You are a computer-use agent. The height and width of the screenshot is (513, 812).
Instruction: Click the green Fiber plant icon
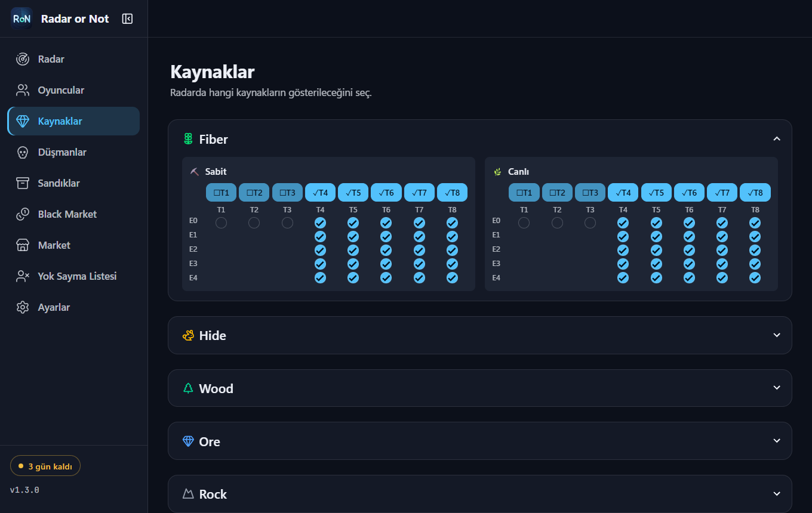point(188,139)
